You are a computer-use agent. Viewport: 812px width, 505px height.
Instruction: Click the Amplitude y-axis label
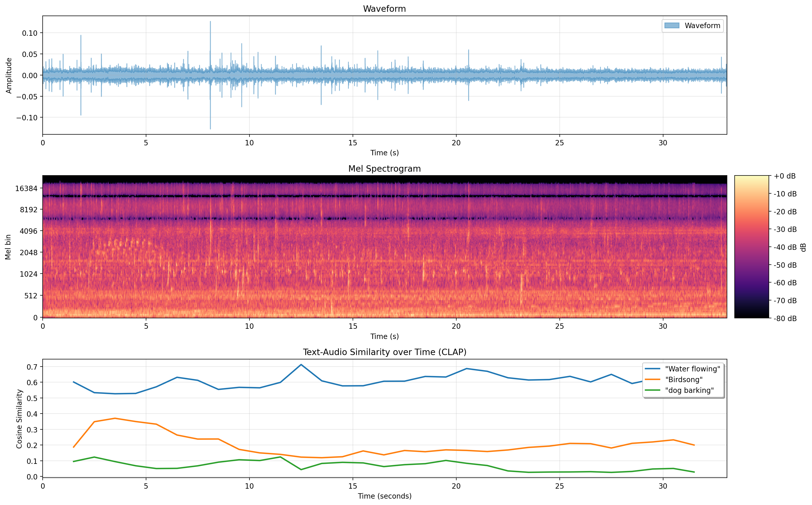click(9, 76)
